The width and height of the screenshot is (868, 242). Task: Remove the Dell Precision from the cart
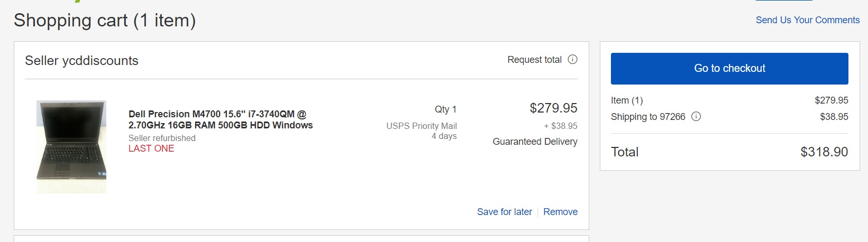(x=560, y=212)
